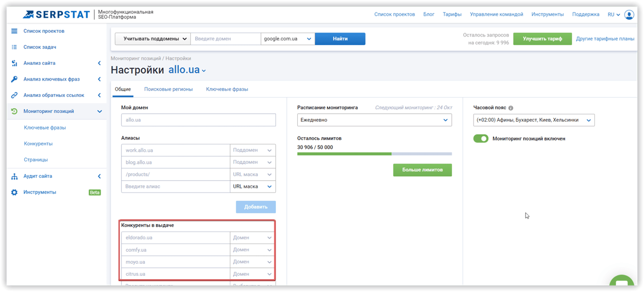Click the eldorado.ua competitor field
This screenshot has width=644, height=292.
coord(175,238)
